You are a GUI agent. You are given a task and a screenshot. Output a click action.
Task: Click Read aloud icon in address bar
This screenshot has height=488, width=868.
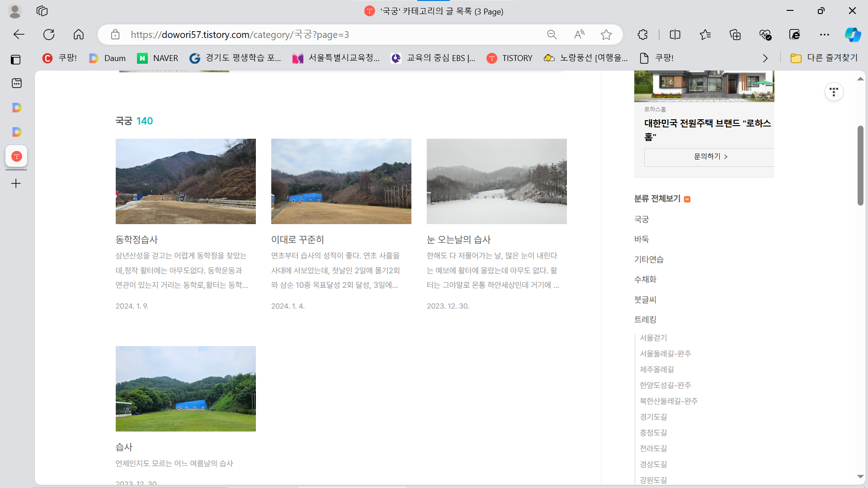click(579, 35)
